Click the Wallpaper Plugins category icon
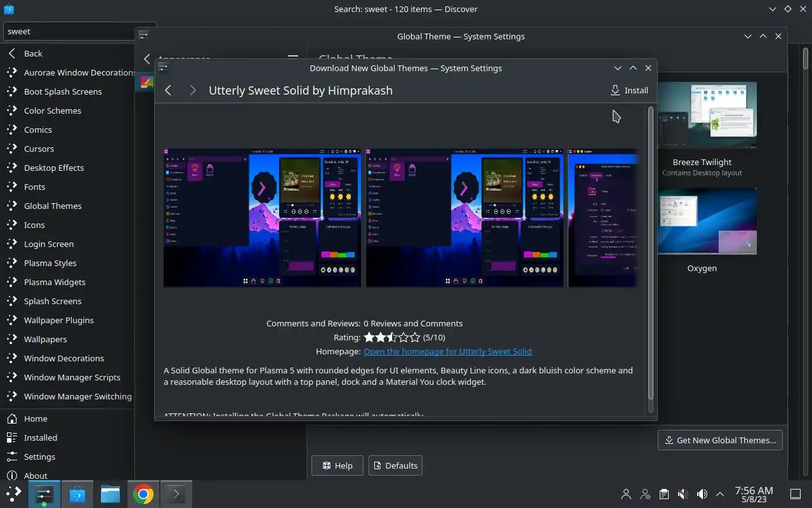 tap(12, 320)
